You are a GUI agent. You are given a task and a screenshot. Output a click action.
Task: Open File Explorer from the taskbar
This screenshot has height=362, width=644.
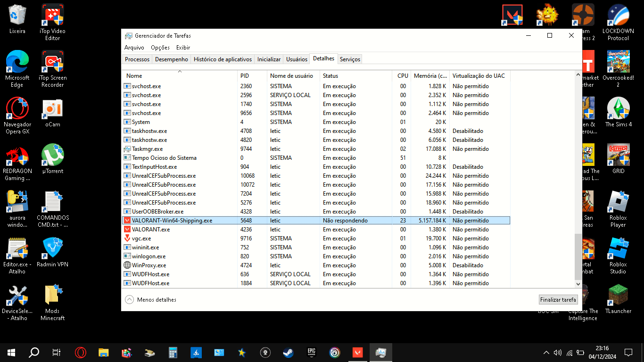tap(104, 352)
